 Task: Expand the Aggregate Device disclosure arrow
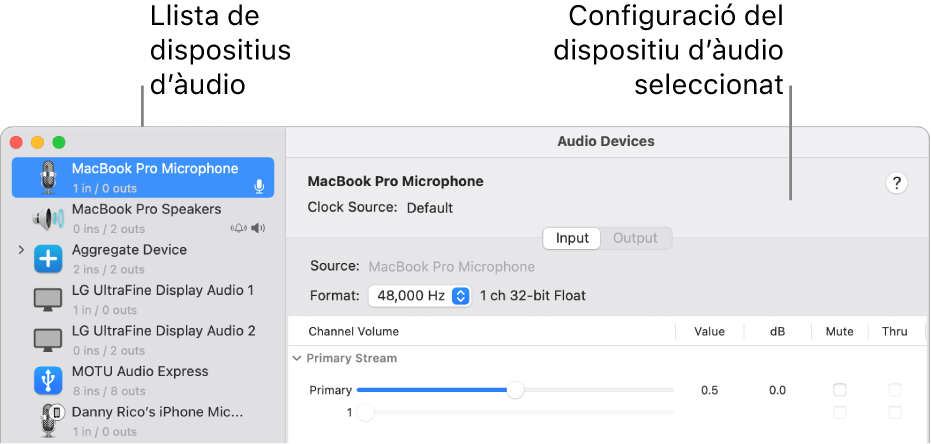21,250
